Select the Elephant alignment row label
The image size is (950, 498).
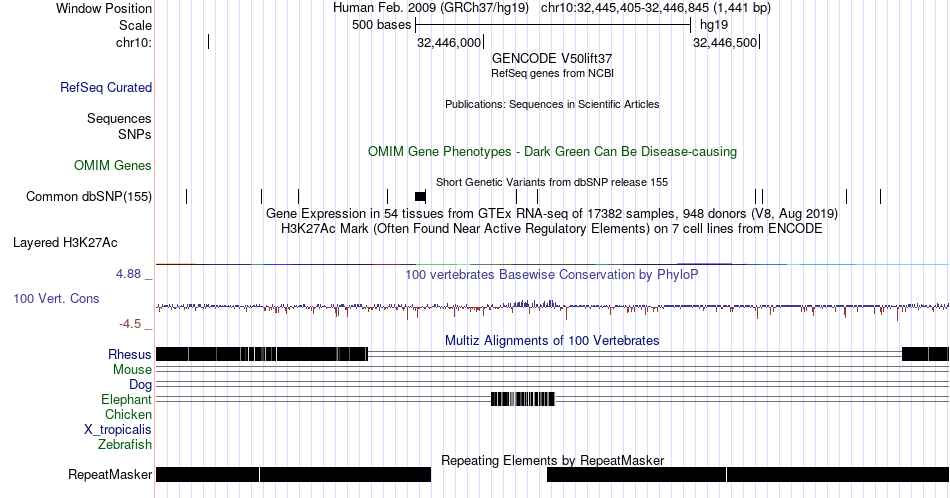tap(127, 399)
